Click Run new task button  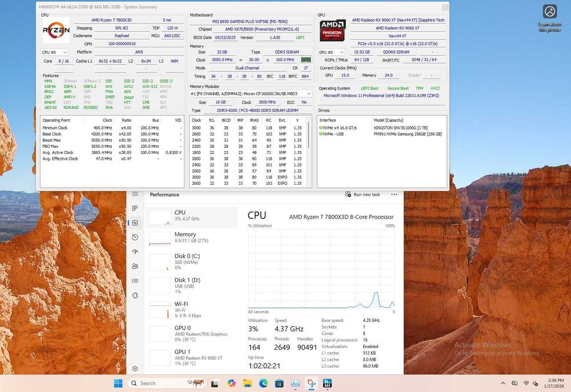pyautogui.click(x=363, y=195)
